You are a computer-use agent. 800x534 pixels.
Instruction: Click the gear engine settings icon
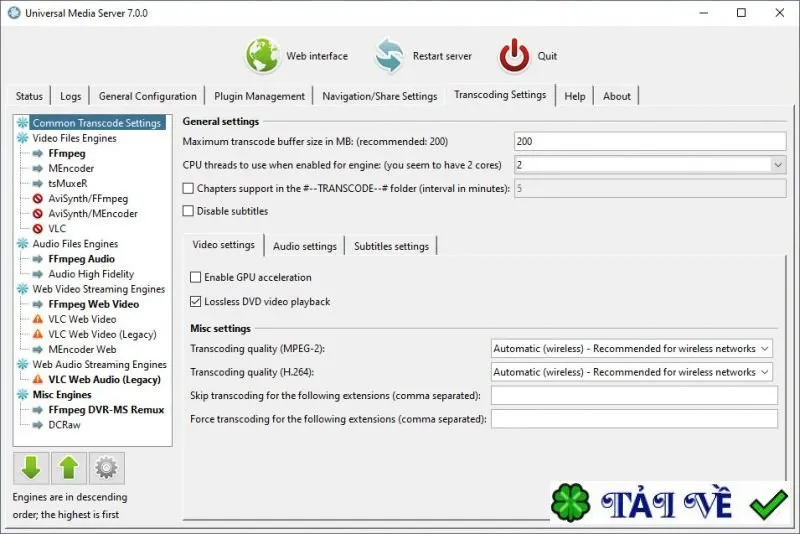pos(106,468)
